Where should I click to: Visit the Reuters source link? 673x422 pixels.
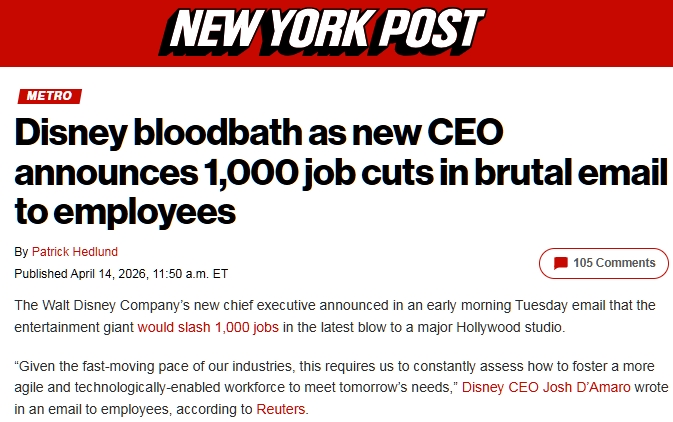point(280,409)
